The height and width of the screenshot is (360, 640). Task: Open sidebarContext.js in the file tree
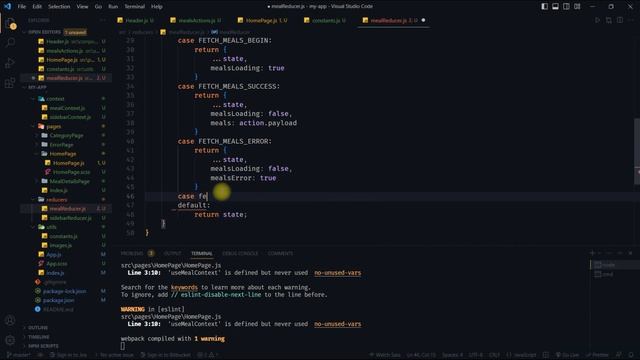point(70,117)
